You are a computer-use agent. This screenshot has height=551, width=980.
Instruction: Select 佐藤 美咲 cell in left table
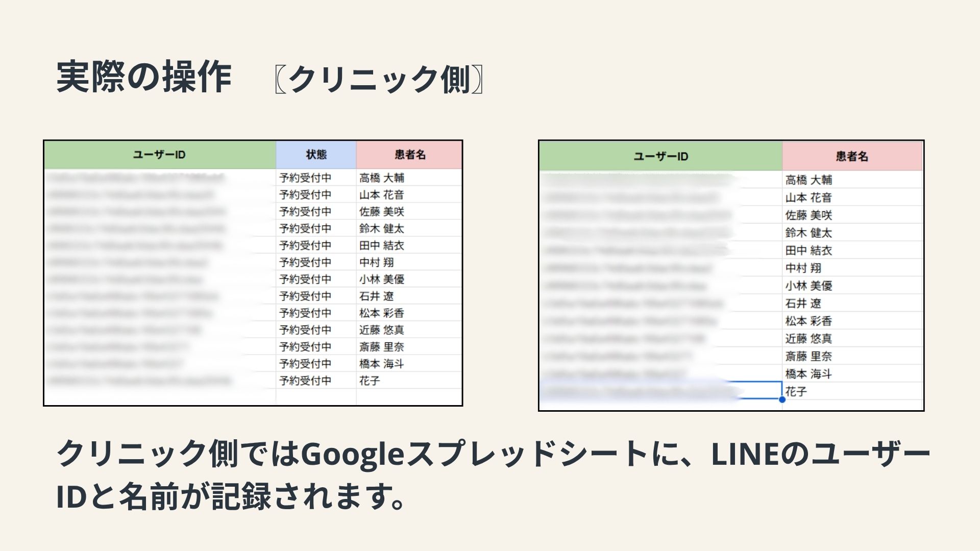[382, 212]
